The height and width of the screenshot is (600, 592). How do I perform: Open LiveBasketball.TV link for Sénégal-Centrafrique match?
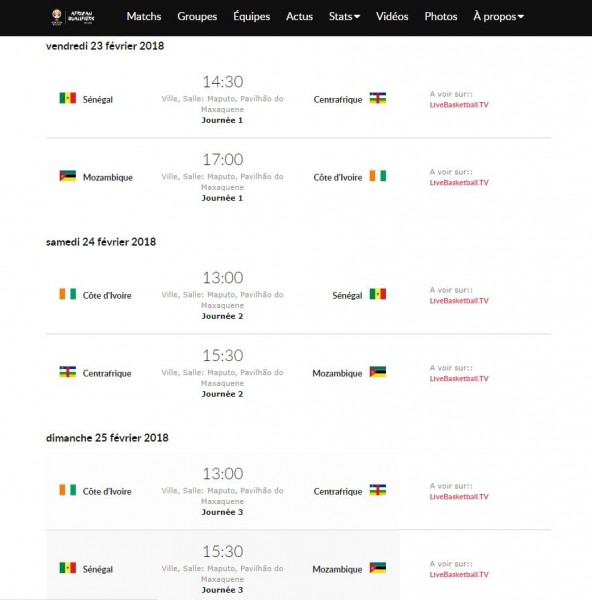click(x=459, y=105)
